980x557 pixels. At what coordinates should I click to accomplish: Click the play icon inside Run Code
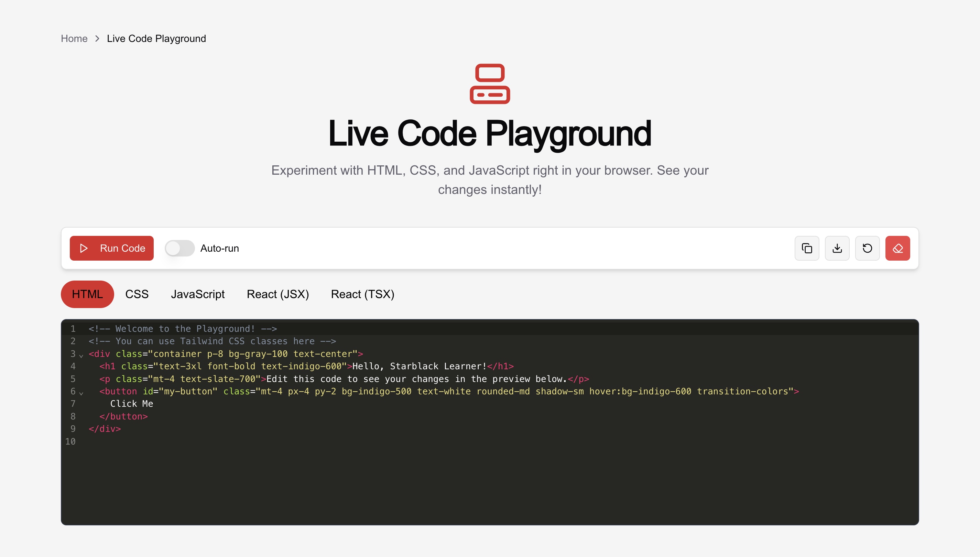(x=84, y=248)
